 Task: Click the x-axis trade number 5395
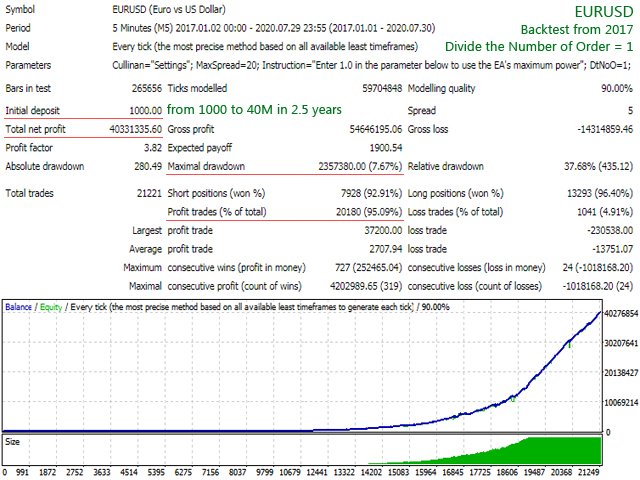click(156, 472)
